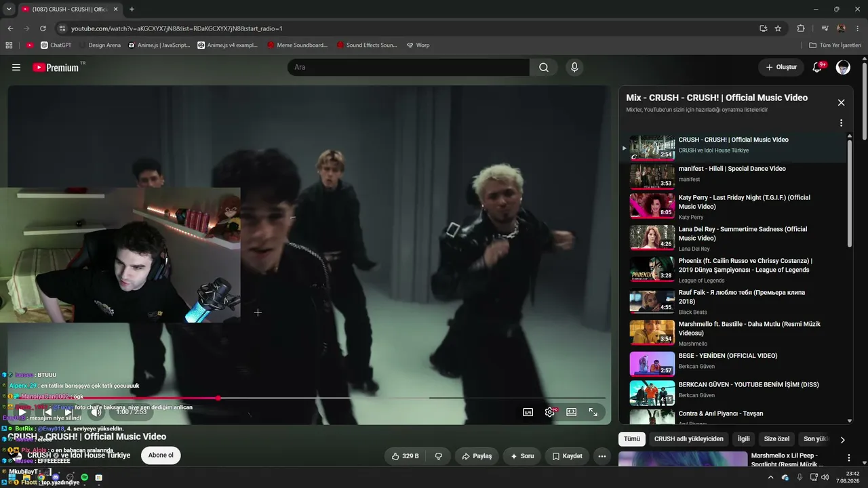Save the video with Kaydet
Viewport: 868px width, 488px height.
coord(568,456)
